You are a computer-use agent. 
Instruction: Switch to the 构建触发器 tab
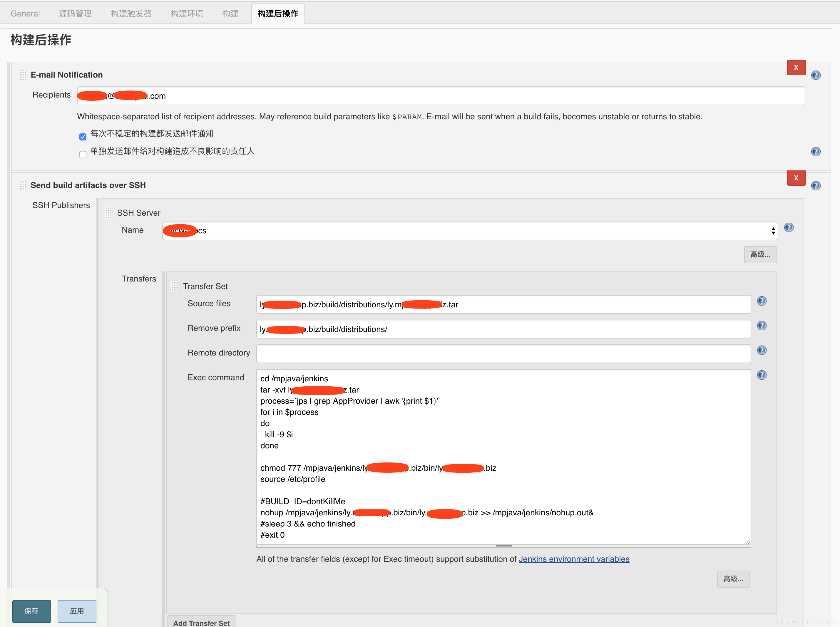[131, 14]
